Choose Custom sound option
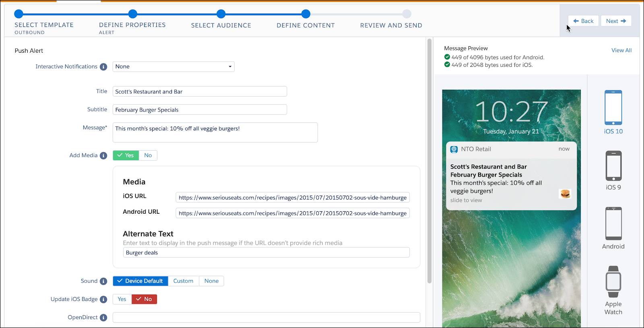 183,281
